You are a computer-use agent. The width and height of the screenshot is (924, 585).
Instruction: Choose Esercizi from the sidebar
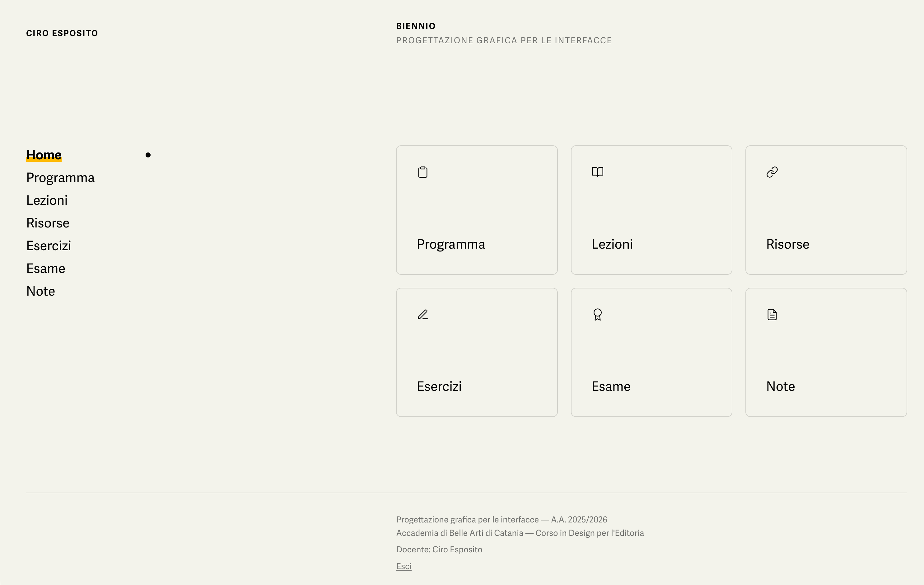click(x=49, y=246)
